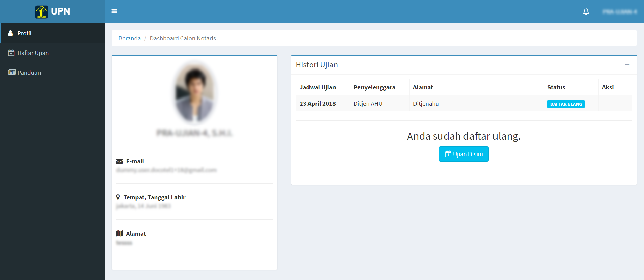Open the user account menu in header

coord(620,12)
